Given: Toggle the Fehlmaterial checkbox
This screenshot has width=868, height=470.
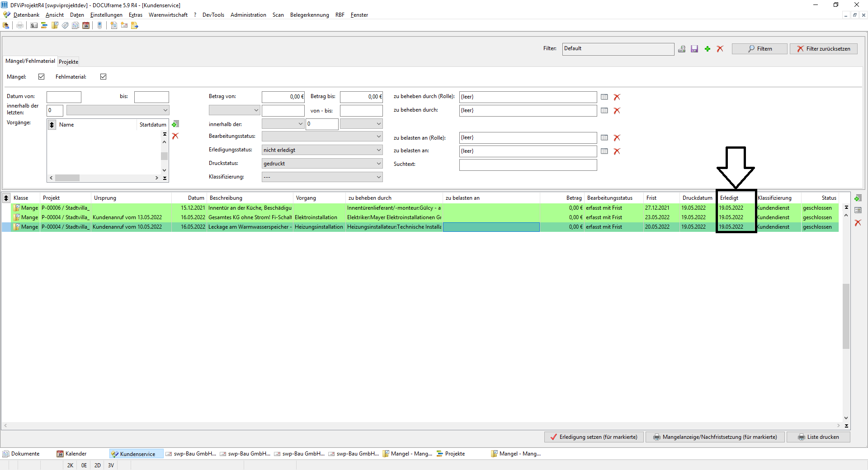Looking at the screenshot, I should click(104, 77).
